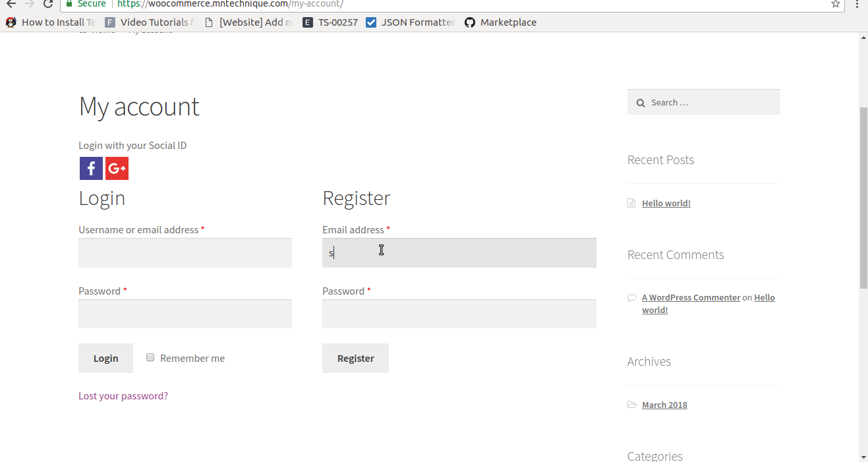
Task: Open the Hello world! recent post
Action: (666, 204)
